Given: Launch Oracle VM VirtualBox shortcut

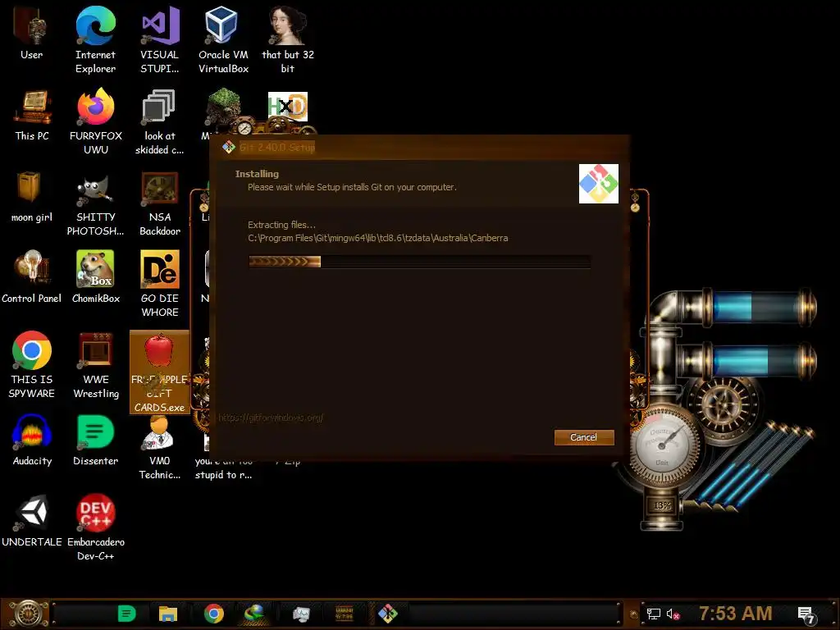Looking at the screenshot, I should [x=223, y=40].
